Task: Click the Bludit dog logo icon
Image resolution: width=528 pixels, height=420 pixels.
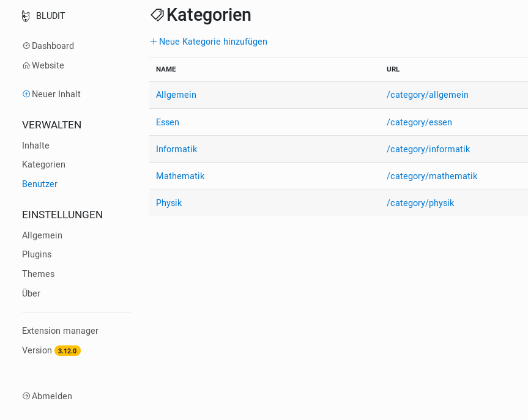Action: coord(26,16)
